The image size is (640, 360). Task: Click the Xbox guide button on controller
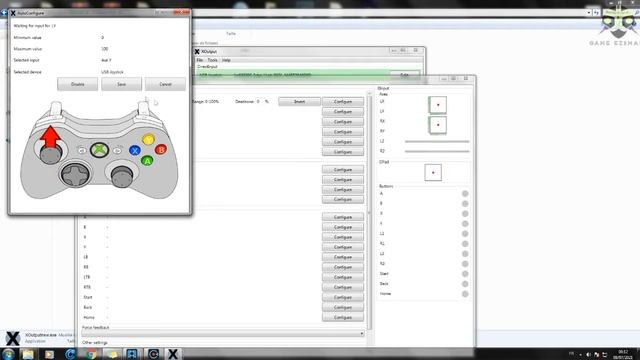point(99,150)
